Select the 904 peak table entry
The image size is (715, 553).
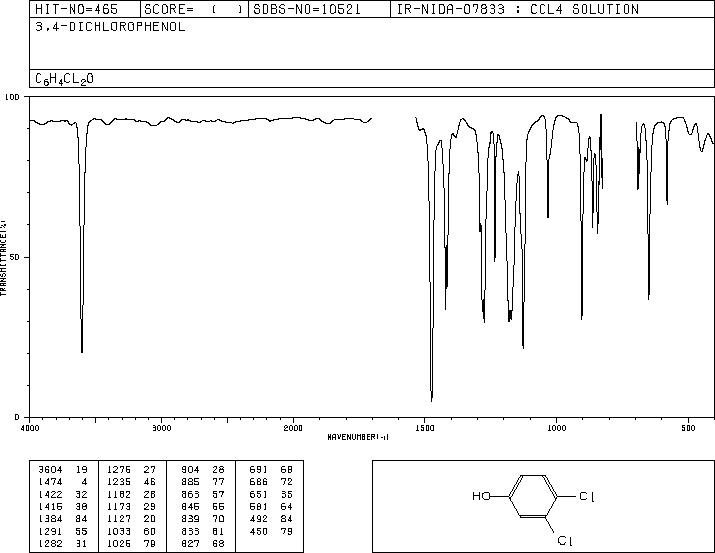[x=202, y=470]
